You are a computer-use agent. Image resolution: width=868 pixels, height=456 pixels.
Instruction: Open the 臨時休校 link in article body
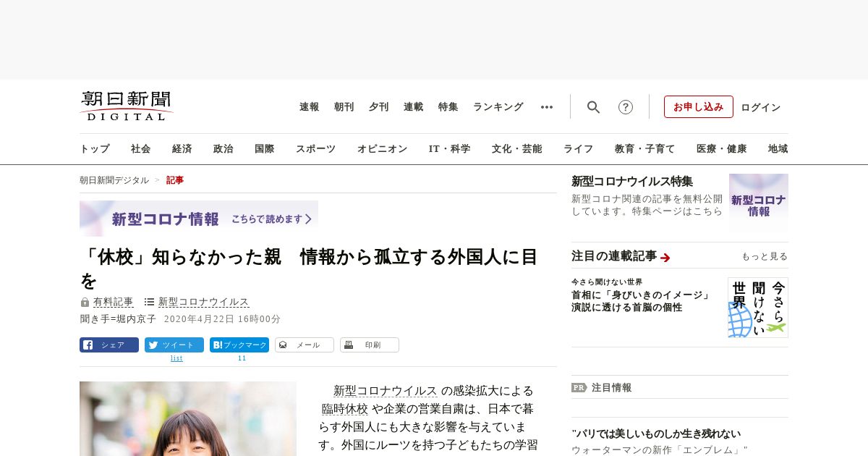pos(345,409)
